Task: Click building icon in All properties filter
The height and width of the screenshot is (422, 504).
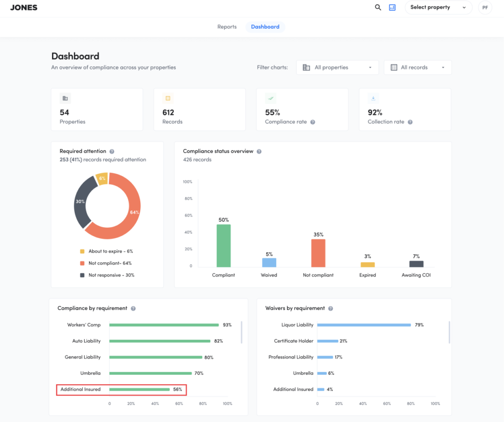Action: pos(306,67)
